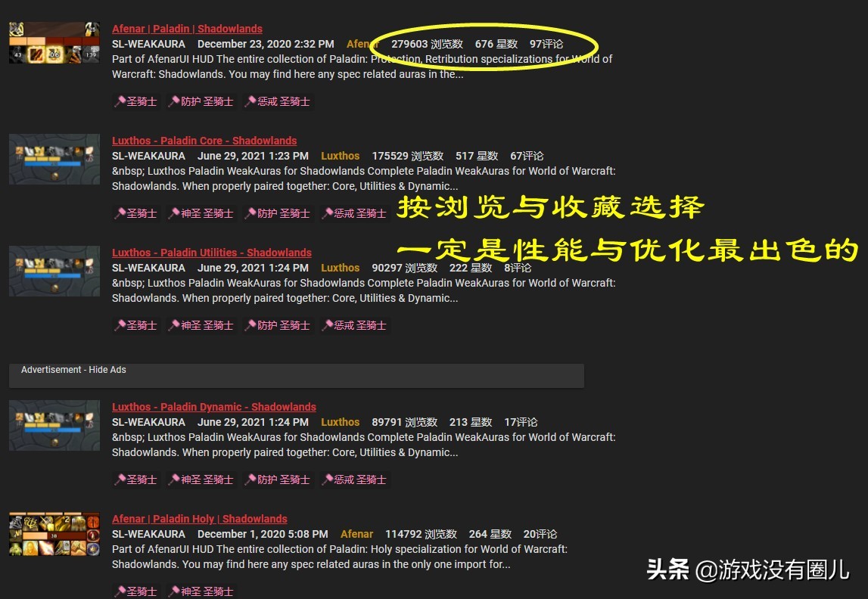Screen dimensions: 868x599
Task: Select the 惩戒 圣骑士 tag under Luxthos Paladin Dynamic
Action: pos(354,480)
